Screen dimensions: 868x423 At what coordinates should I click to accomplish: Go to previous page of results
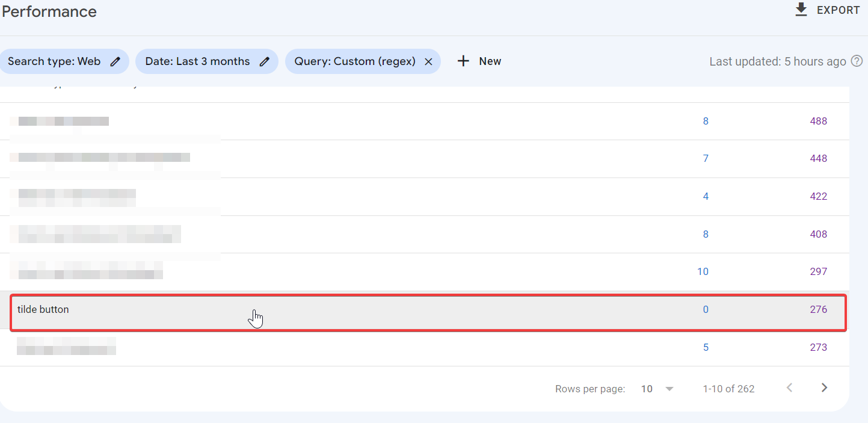(790, 388)
